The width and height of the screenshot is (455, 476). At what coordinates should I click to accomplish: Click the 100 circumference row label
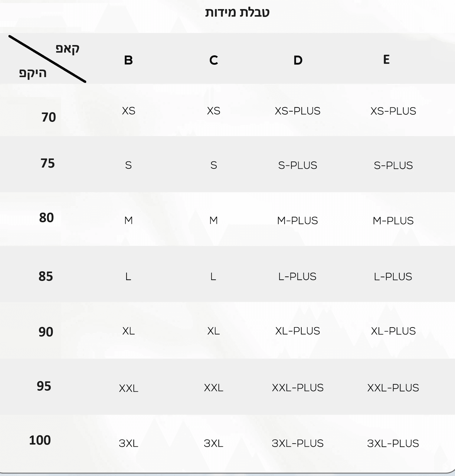point(40,440)
